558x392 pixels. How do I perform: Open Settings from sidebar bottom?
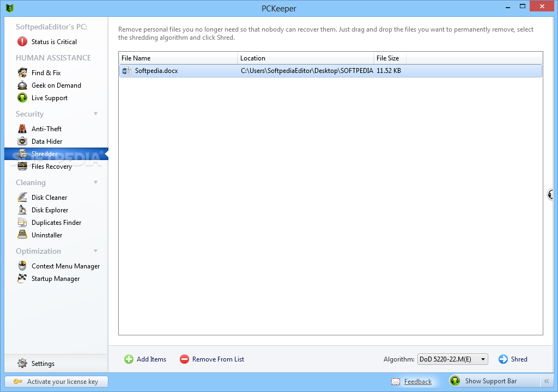tap(43, 364)
